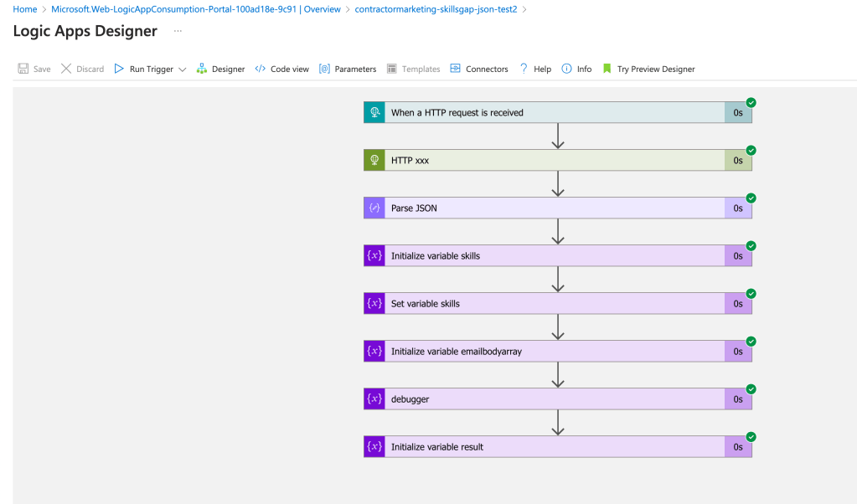Screen dimensions: 857x504
Task: Click the Code view brackets icon
Action: click(261, 69)
